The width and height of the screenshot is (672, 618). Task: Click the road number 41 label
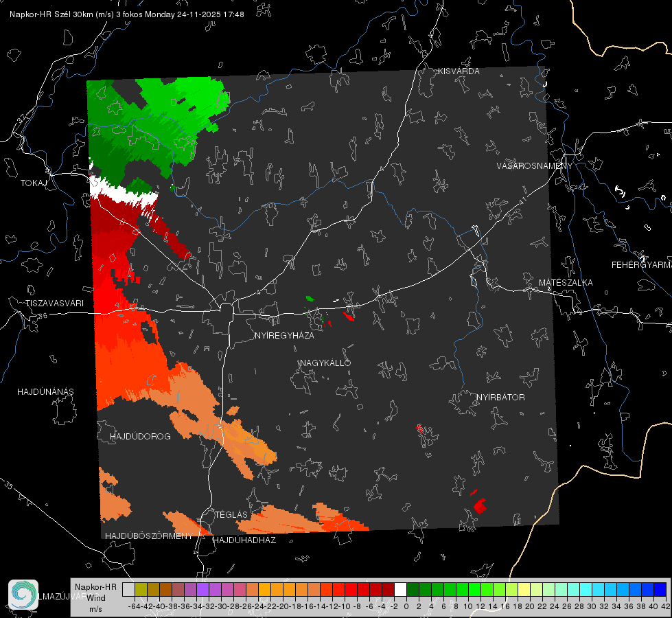[x=522, y=200]
